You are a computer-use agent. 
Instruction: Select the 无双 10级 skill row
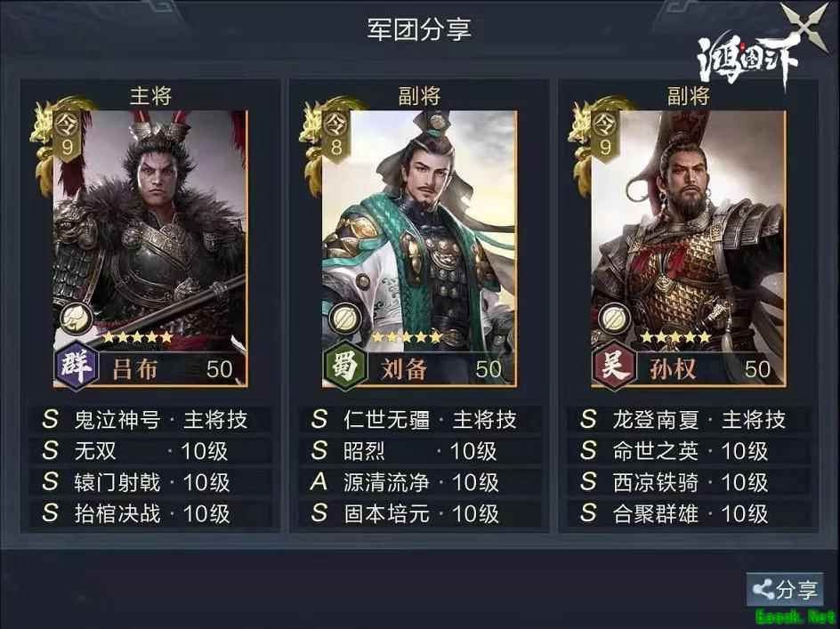coord(150,450)
